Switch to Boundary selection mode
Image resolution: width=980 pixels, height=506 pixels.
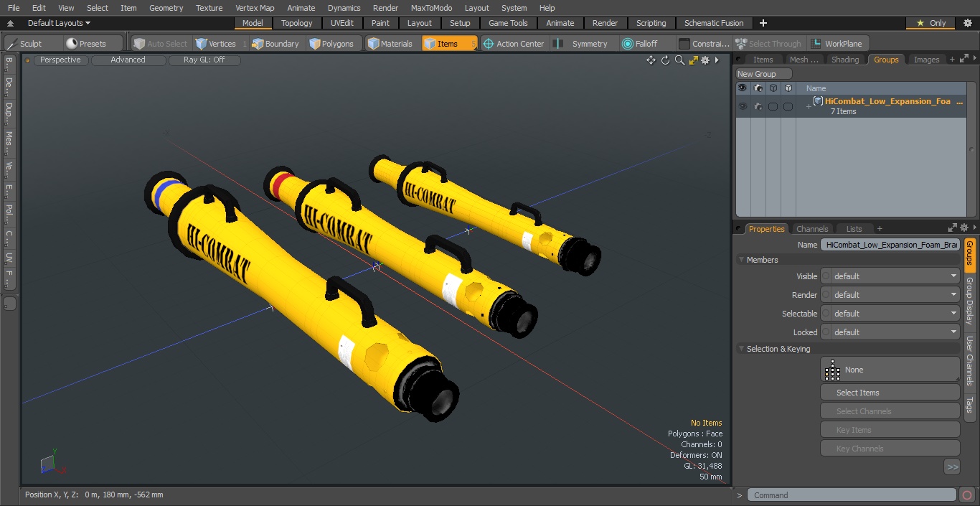tap(275, 44)
